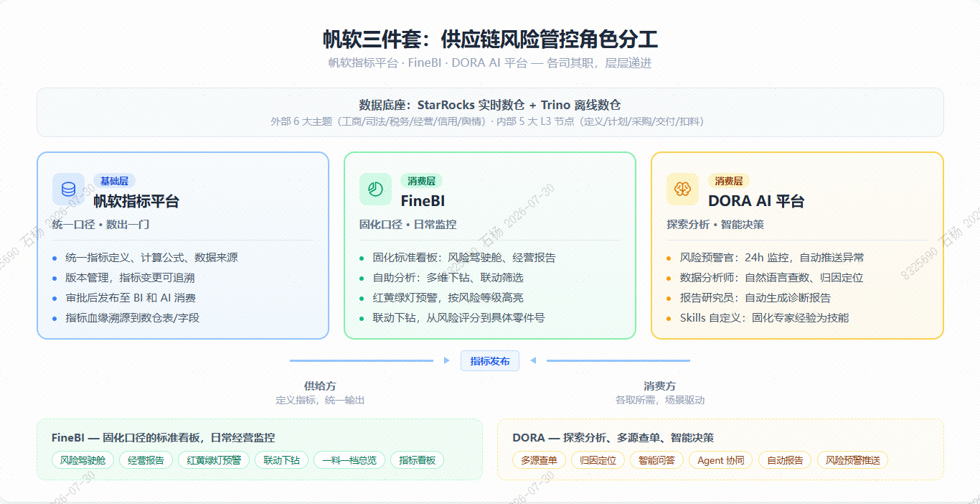Viewport: 980px width, 504px height.
Task: Select the 经营报告 tag
Action: pyautogui.click(x=146, y=460)
